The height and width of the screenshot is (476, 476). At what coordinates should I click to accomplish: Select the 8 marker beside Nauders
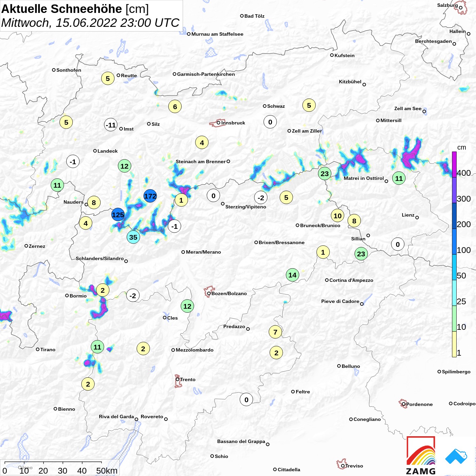click(94, 203)
